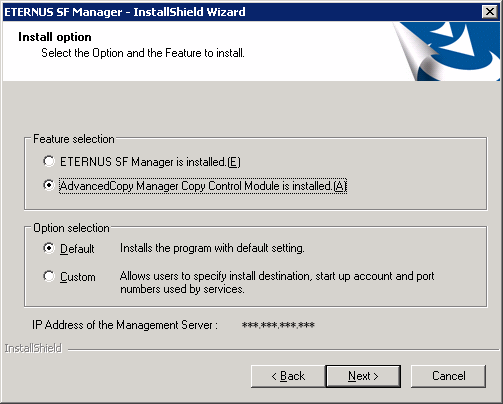Viewport: 503px width, 404px height.
Task: Click the Custom option description text
Action: (x=277, y=282)
